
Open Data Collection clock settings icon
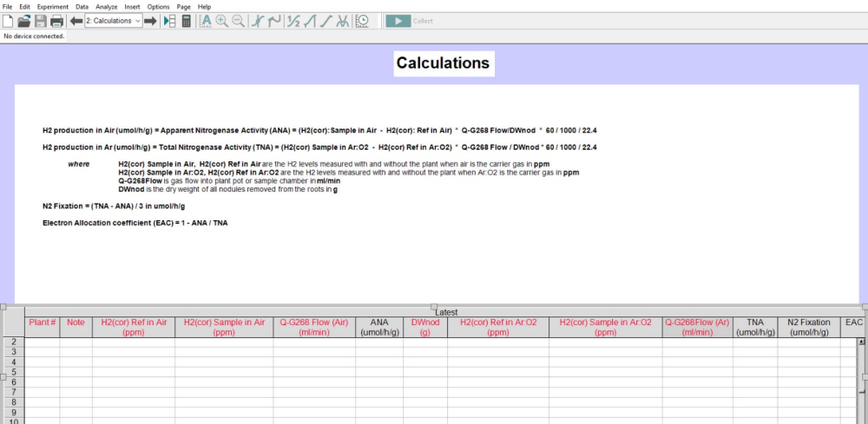point(362,21)
